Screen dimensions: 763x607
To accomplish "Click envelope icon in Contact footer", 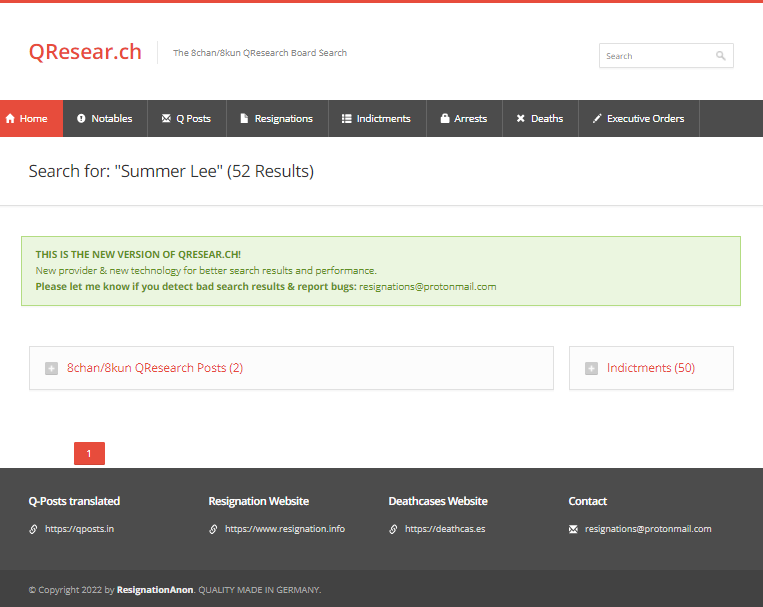I will (x=573, y=529).
